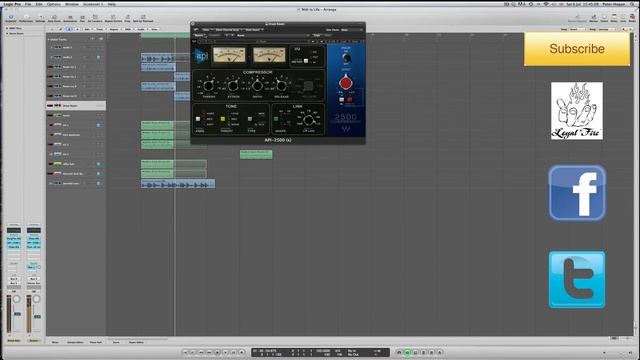Image resolution: width=640 pixels, height=360 pixels.
Task: Open Settings from the toolbar
Action: pos(40,18)
